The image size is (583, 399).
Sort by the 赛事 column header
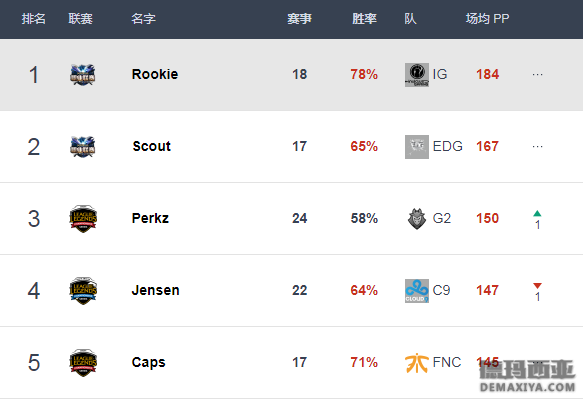[299, 19]
